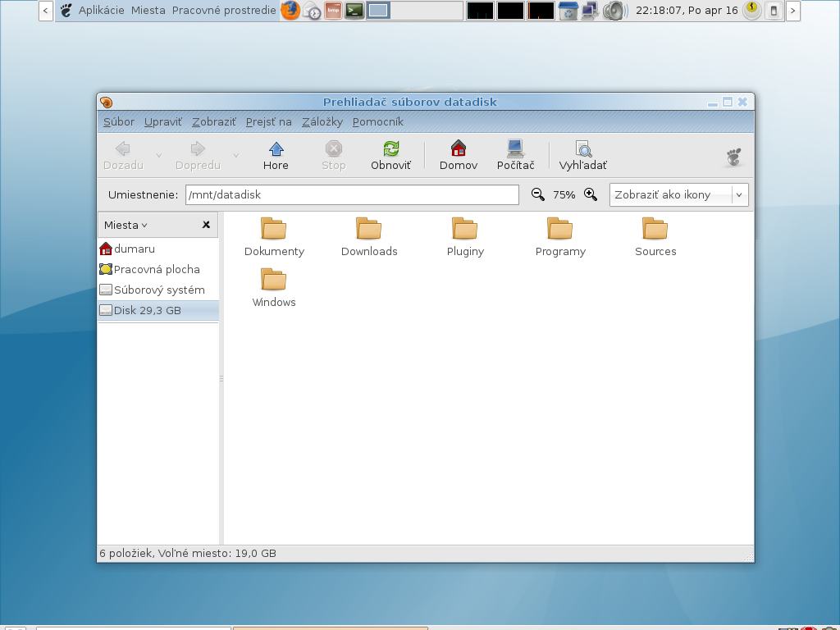The image size is (840, 630).
Task: Open the Súbor menu
Action: [x=119, y=122]
